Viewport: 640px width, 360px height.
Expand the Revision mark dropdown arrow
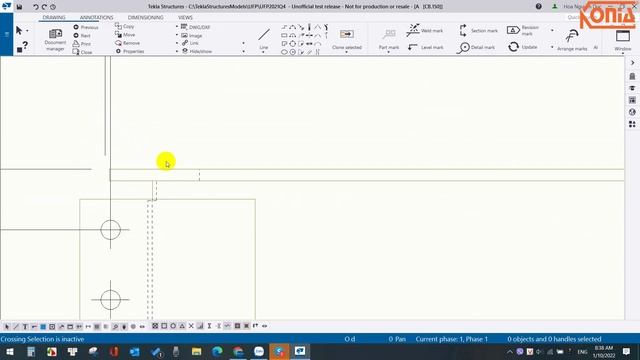click(x=552, y=30)
